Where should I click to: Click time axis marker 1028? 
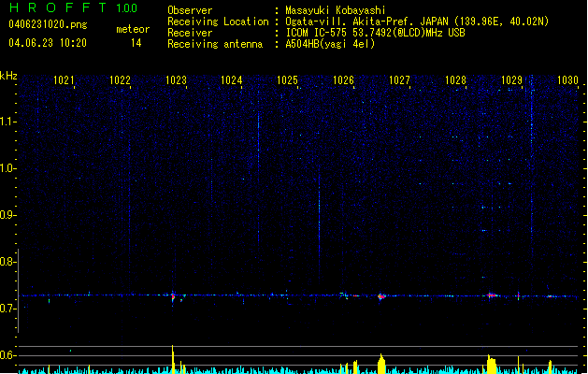(455, 80)
